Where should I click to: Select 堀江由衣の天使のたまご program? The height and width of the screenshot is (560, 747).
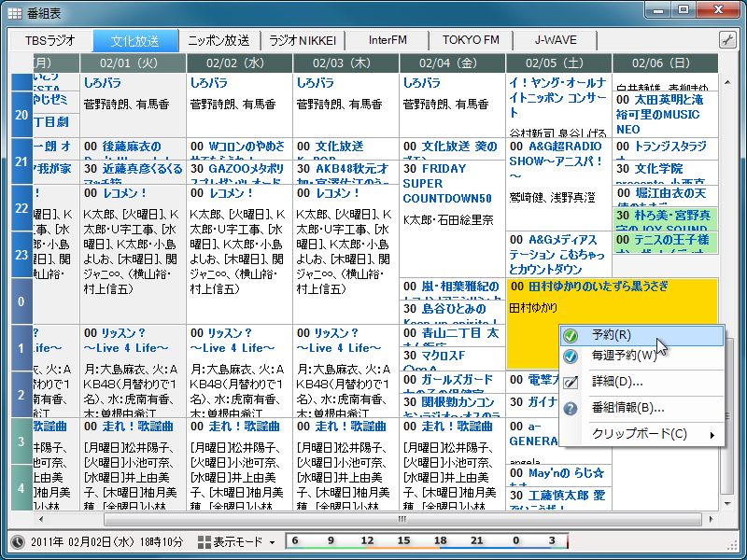665,196
